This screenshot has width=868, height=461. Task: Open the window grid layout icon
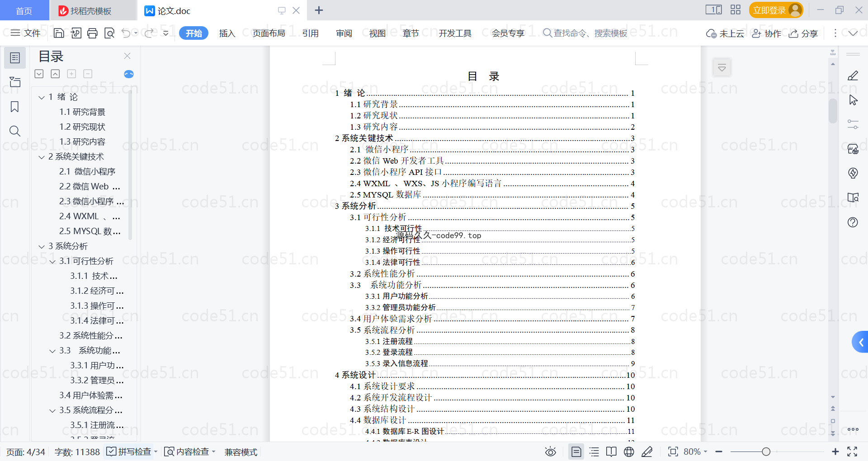pos(736,10)
